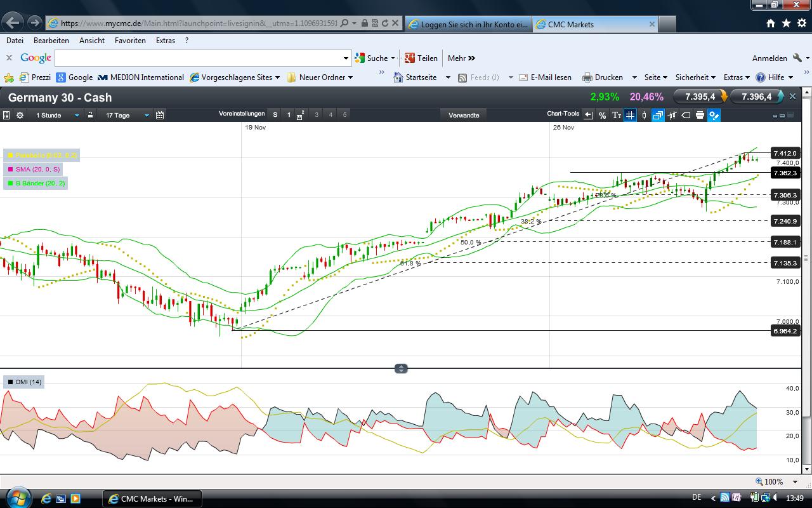Click the Teilen share button
This screenshot has height=508, width=812.
click(421, 58)
